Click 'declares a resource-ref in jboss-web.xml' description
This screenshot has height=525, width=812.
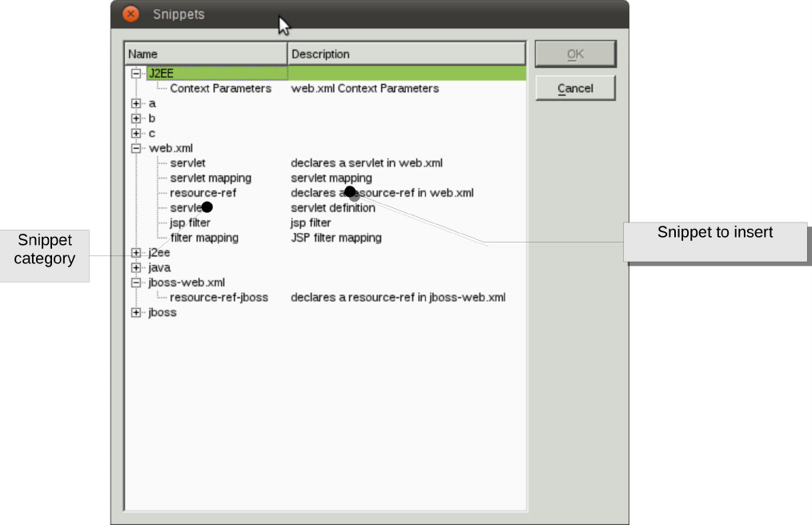point(398,298)
